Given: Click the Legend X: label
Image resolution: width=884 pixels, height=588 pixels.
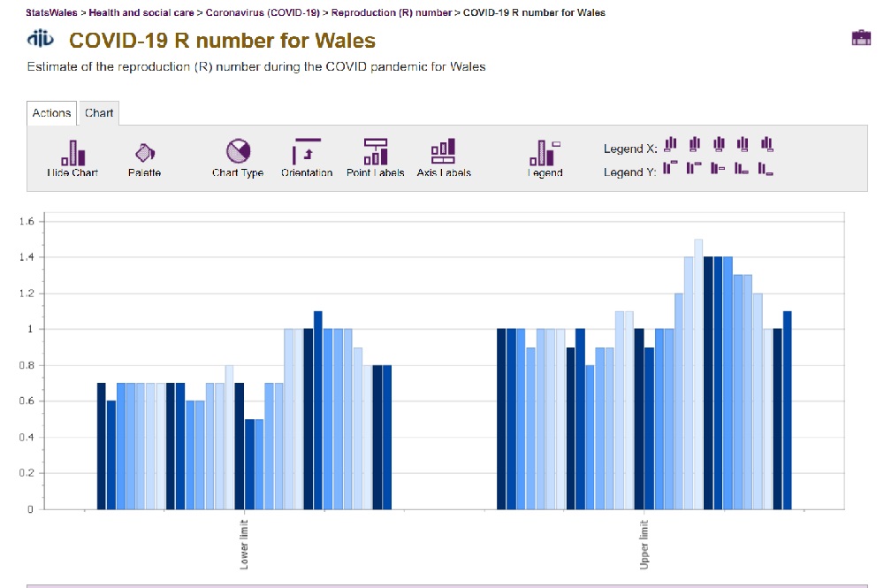Looking at the screenshot, I should click(630, 149).
